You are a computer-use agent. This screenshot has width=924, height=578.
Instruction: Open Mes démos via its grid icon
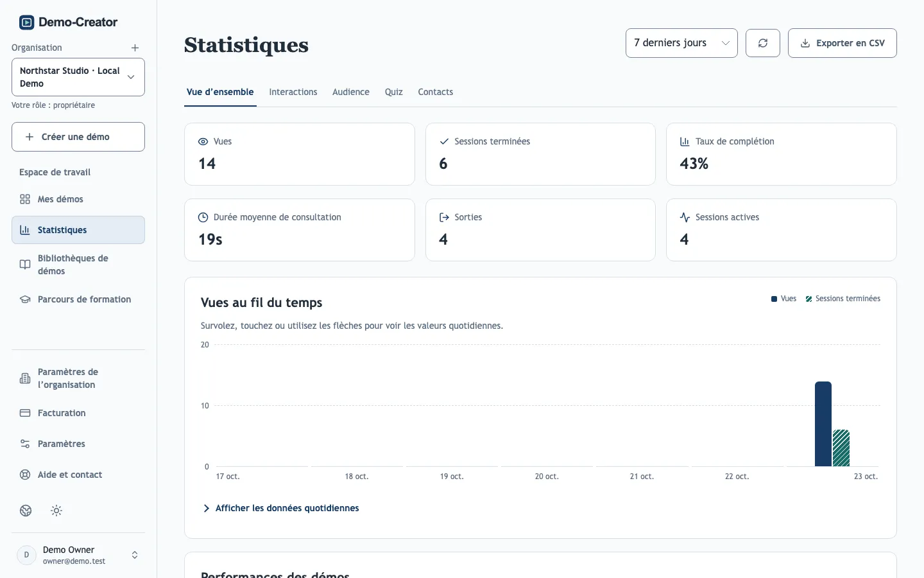25,199
